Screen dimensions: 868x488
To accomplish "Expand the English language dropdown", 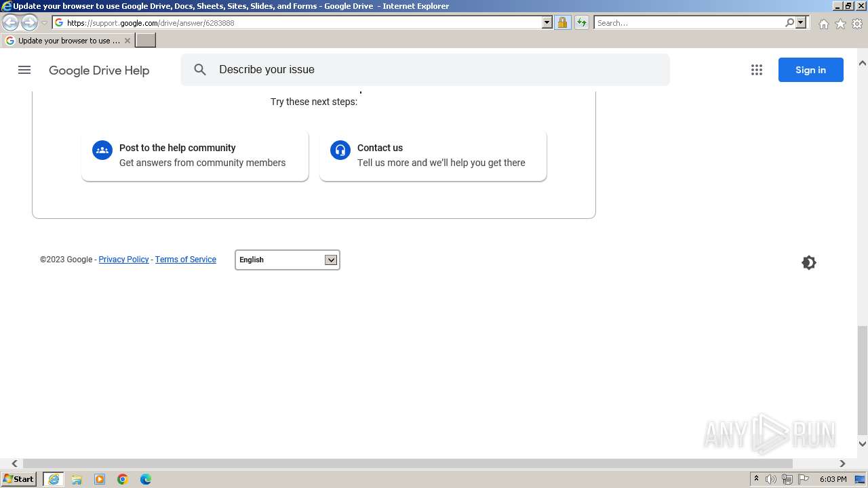I will point(288,260).
